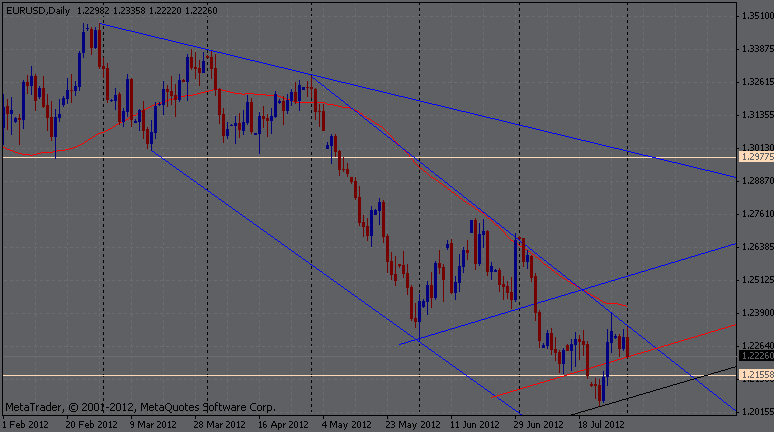Click the 1.35100 price axis label
This screenshot has width=774, height=432.
[755, 17]
